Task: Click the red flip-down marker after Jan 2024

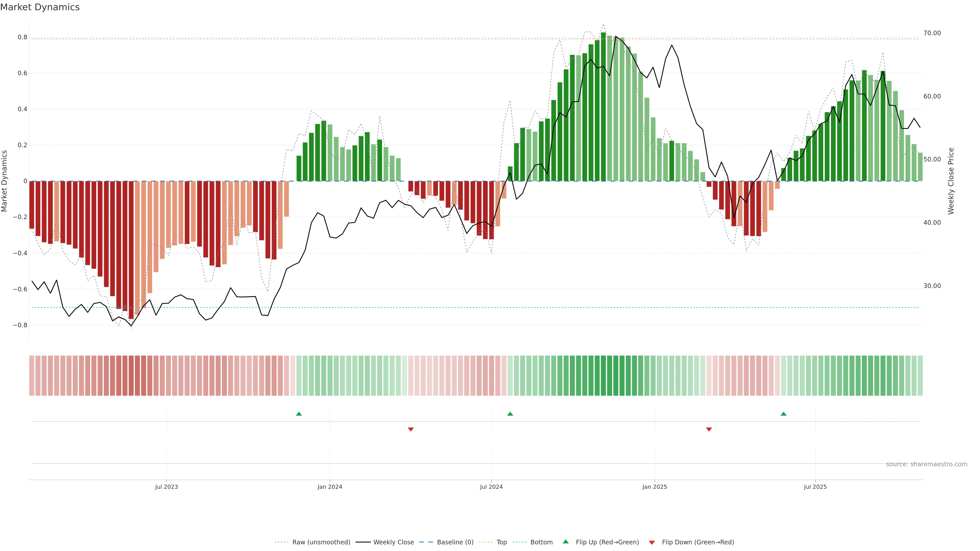Action: click(410, 429)
